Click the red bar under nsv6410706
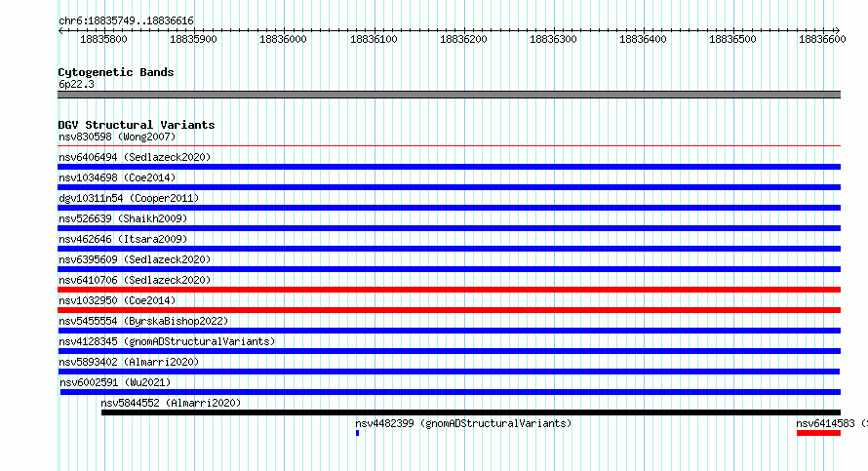This screenshot has height=471, width=868. pyautogui.click(x=449, y=290)
